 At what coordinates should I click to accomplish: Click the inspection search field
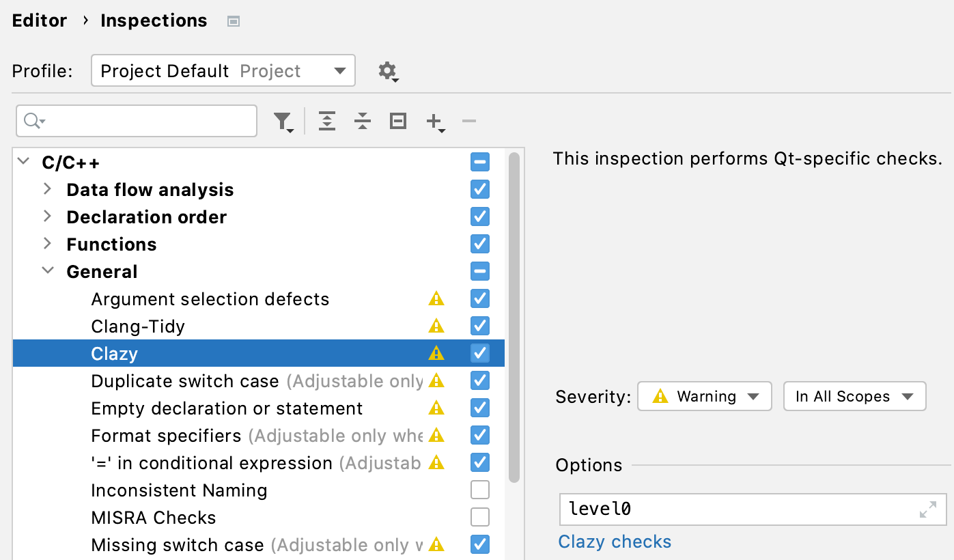click(143, 122)
